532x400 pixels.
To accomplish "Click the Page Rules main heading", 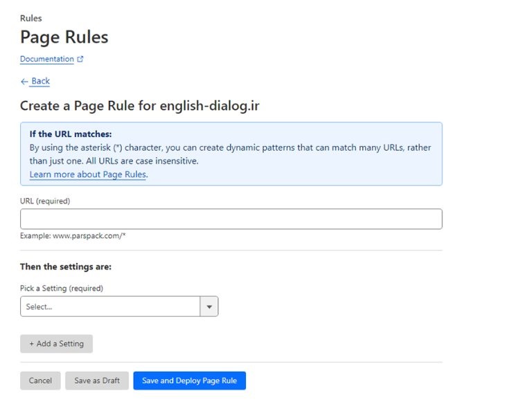I will 64,37.
